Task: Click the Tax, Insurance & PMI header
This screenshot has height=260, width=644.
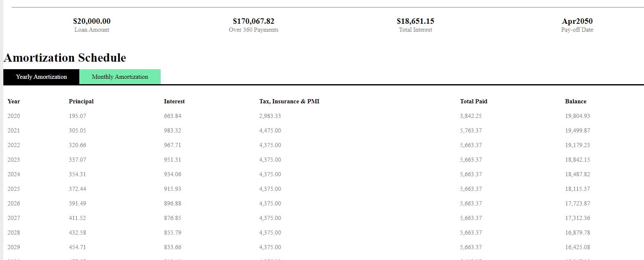Action: (x=289, y=101)
